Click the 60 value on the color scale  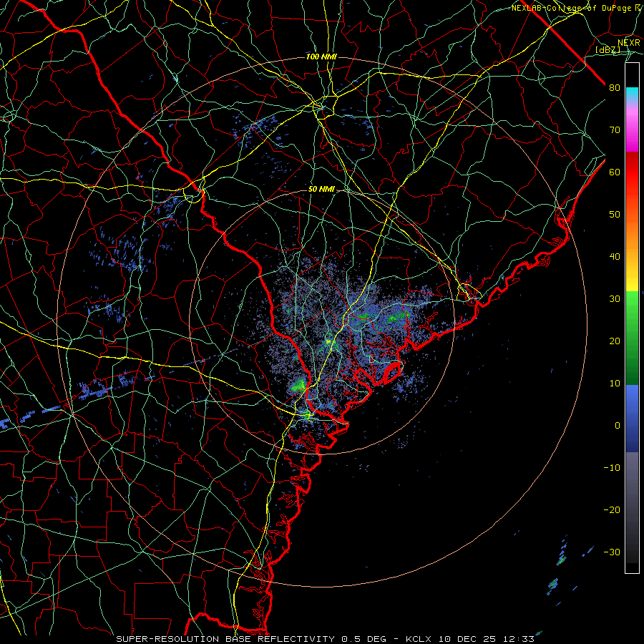coord(615,172)
